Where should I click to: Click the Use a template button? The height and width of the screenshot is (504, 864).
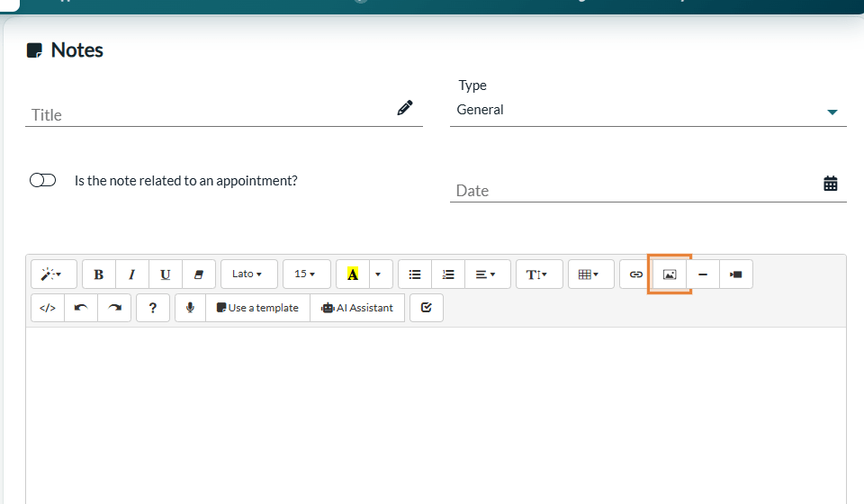[258, 308]
